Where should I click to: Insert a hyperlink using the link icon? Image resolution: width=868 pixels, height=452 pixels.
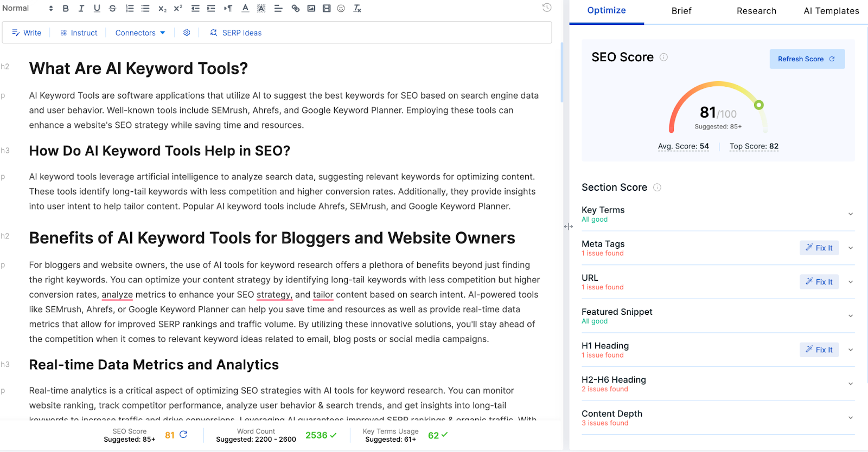click(296, 9)
